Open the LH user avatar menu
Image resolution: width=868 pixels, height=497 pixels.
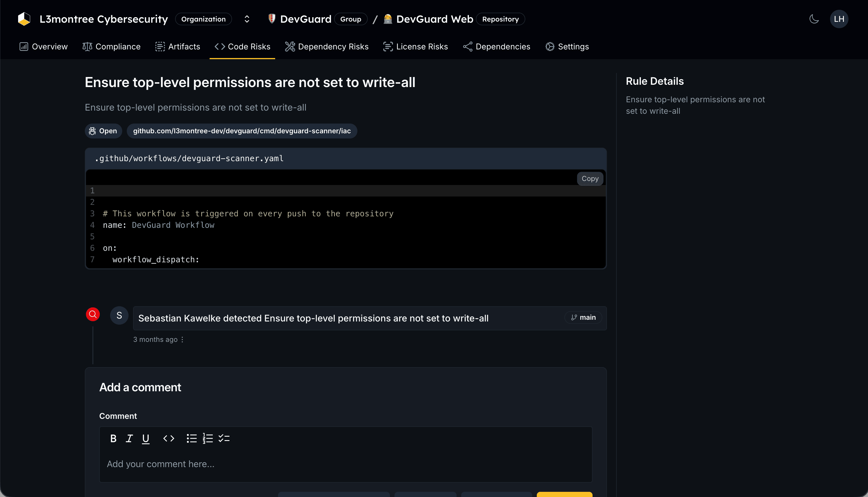point(840,19)
